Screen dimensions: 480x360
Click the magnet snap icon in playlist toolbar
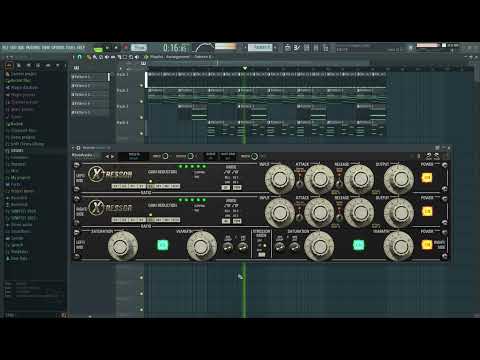[80, 57]
